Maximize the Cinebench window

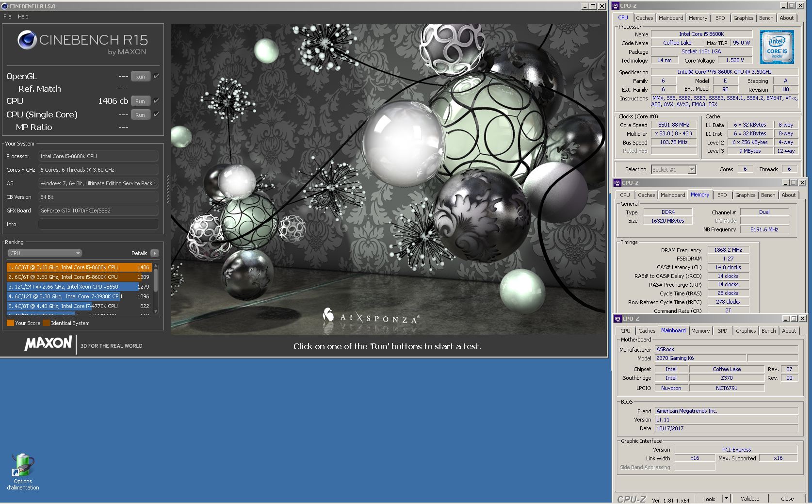pyautogui.click(x=593, y=6)
